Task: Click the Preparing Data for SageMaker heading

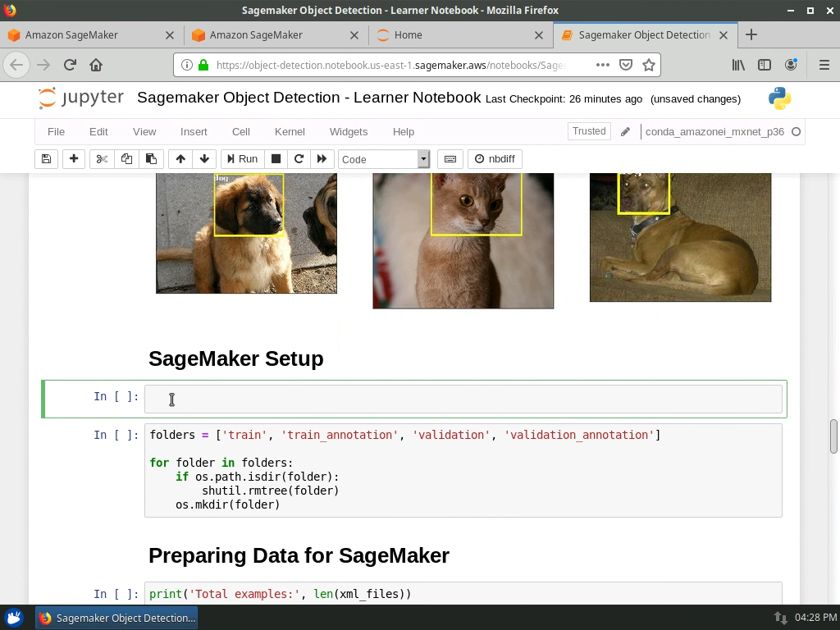Action: [299, 555]
